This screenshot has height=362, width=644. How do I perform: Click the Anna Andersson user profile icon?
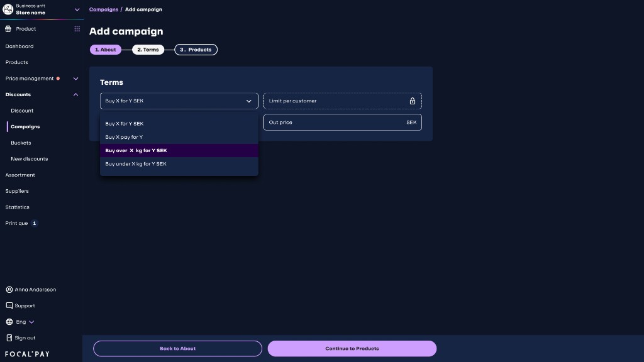9,290
